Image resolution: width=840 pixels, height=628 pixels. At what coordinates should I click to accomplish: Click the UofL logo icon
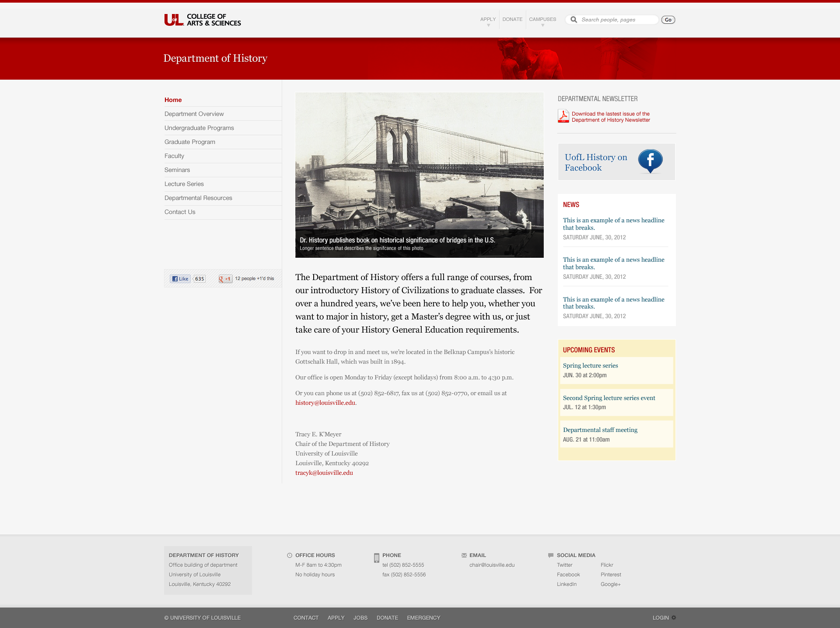tap(174, 20)
